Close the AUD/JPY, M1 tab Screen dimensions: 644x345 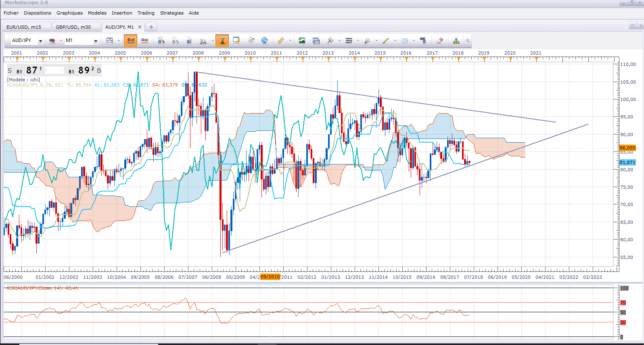coord(140,27)
